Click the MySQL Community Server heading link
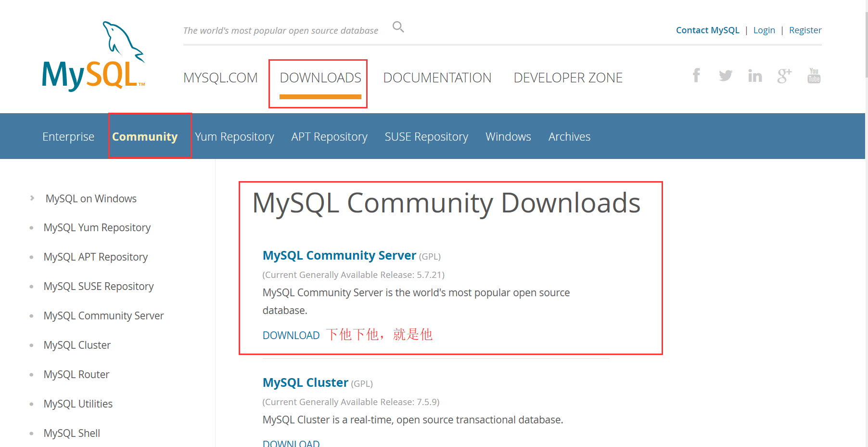The height and width of the screenshot is (447, 868). (339, 255)
